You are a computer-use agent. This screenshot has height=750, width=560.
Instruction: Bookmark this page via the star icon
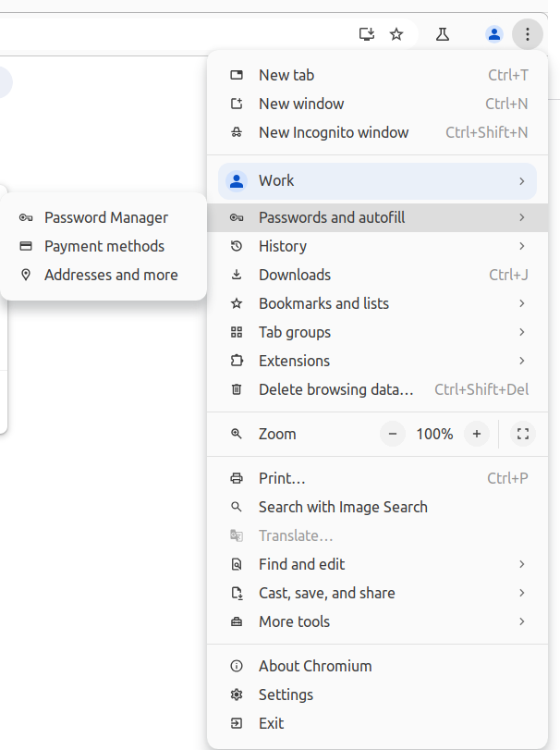click(396, 33)
